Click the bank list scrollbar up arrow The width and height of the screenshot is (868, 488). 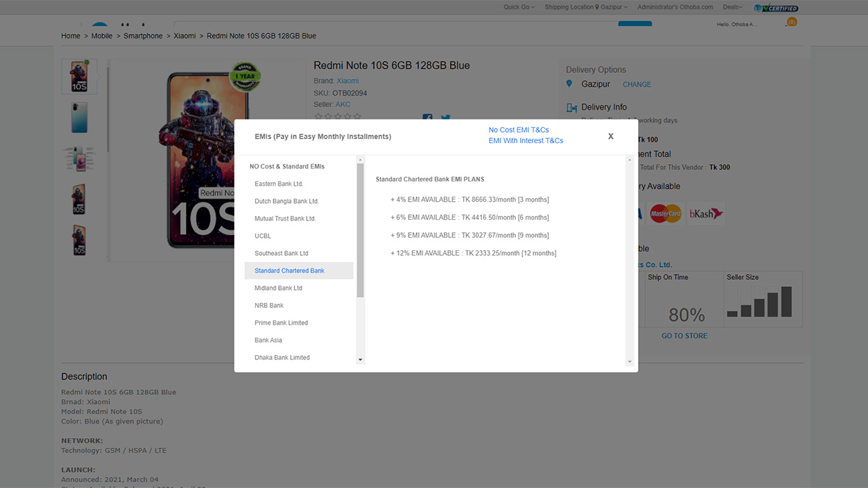(x=360, y=159)
